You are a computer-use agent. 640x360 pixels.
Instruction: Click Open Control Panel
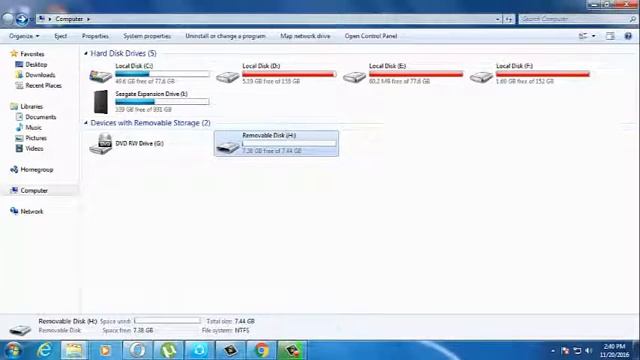click(x=371, y=36)
